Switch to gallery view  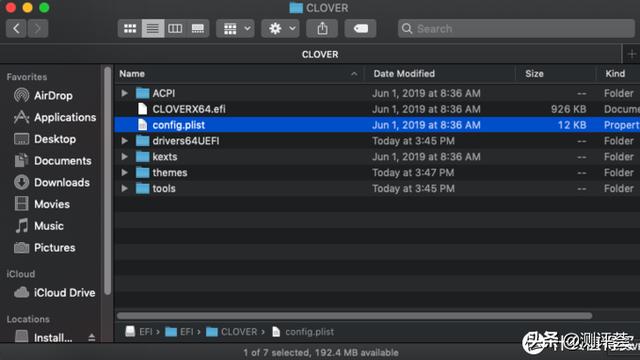[x=198, y=29]
